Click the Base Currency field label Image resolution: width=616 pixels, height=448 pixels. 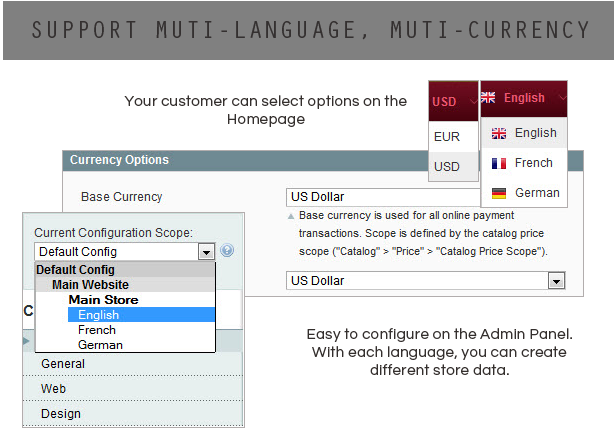121,196
